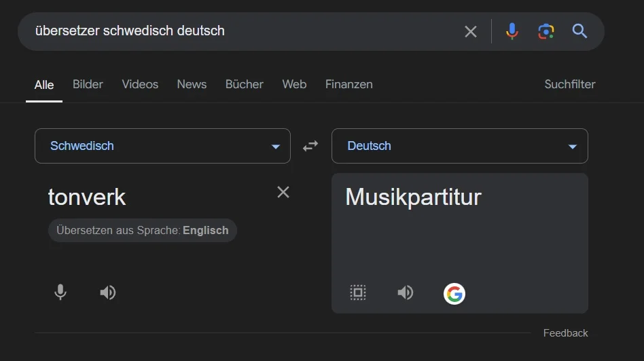Focus the search query input field
This screenshot has width=644, height=361.
click(x=238, y=31)
